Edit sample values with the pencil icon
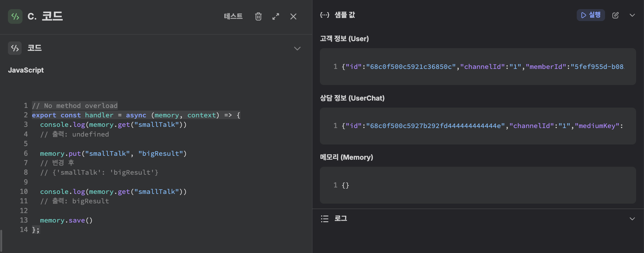The height and width of the screenshot is (253, 644). [615, 15]
